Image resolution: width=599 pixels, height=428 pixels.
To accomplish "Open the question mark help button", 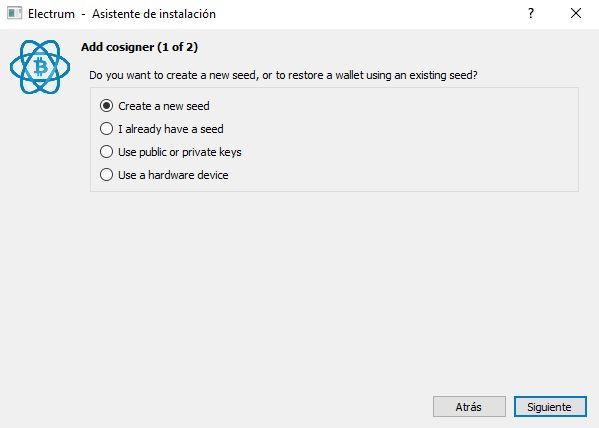I will tap(531, 14).
